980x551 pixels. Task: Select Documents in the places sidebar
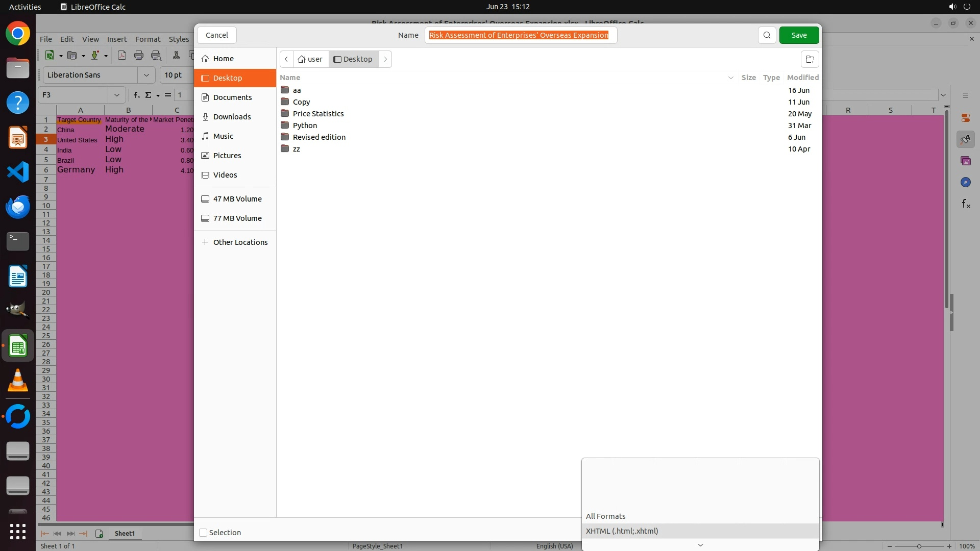click(232, 97)
